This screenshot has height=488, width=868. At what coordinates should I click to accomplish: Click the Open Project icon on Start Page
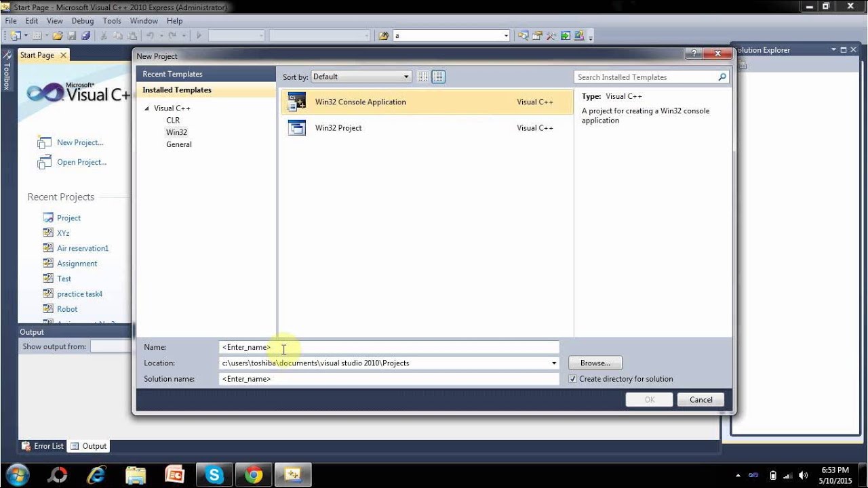[44, 162]
